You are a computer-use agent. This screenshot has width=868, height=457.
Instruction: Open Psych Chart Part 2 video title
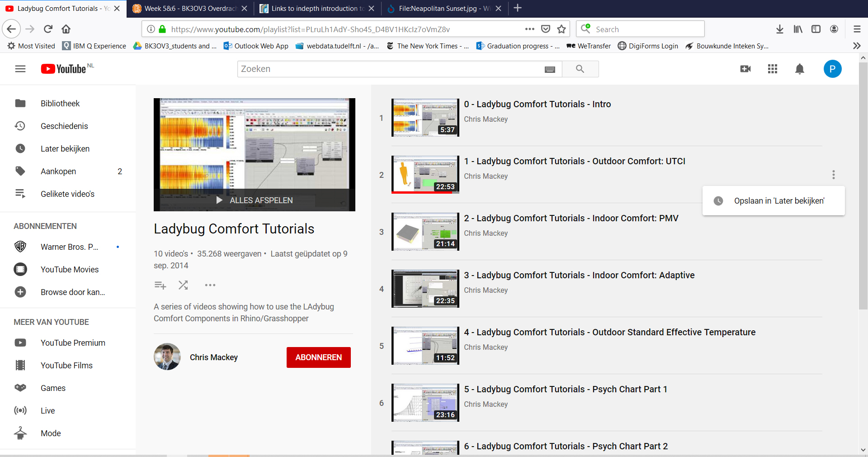[566, 446]
